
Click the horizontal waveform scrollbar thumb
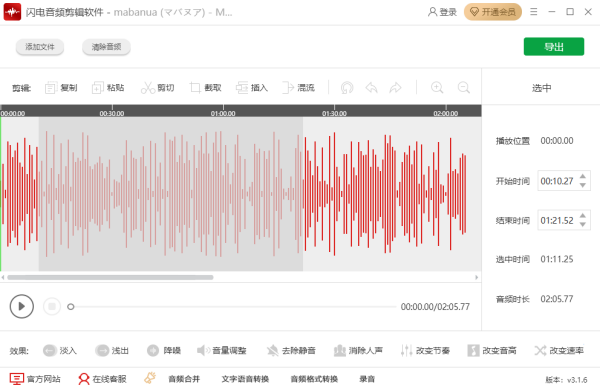click(x=110, y=277)
